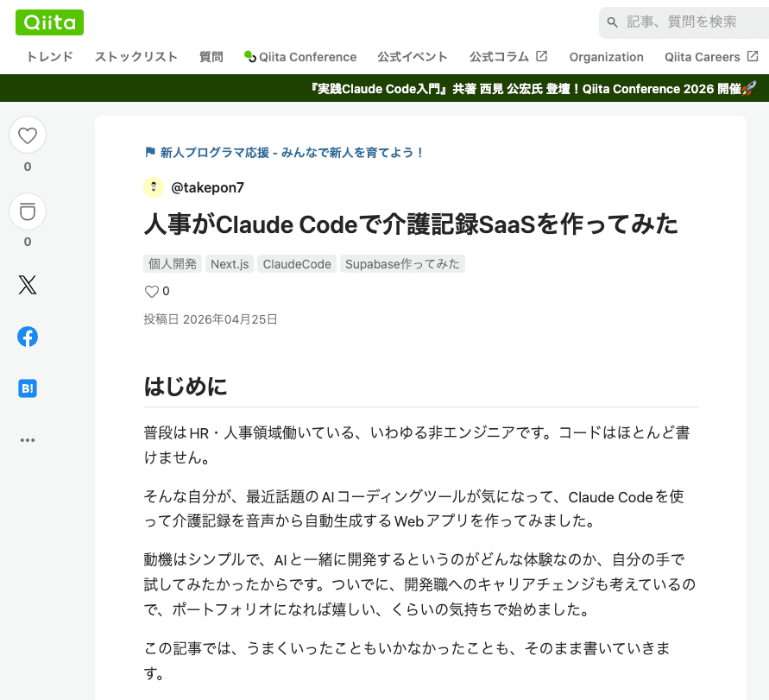This screenshot has width=769, height=700.
Task: Open the more options ellipsis menu
Action: point(28,440)
